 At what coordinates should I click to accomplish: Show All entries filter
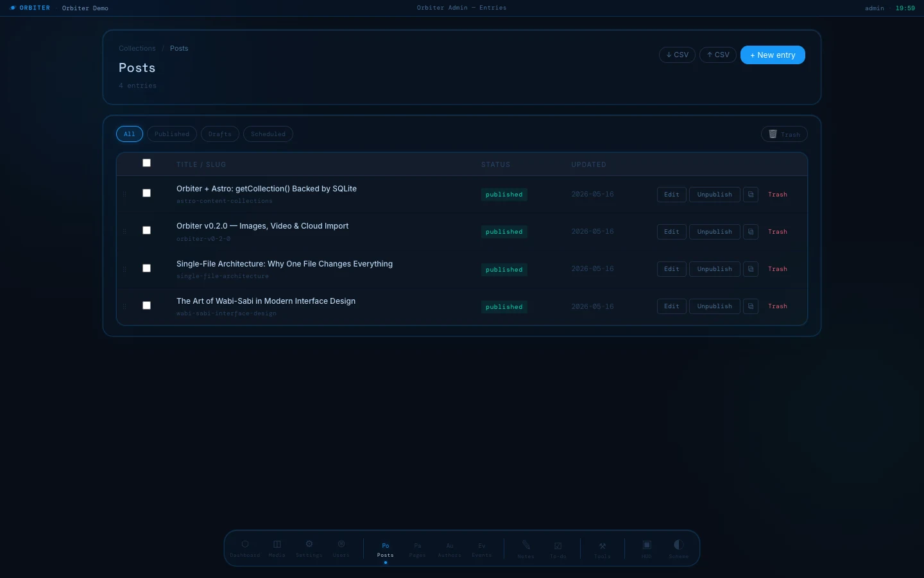point(130,134)
